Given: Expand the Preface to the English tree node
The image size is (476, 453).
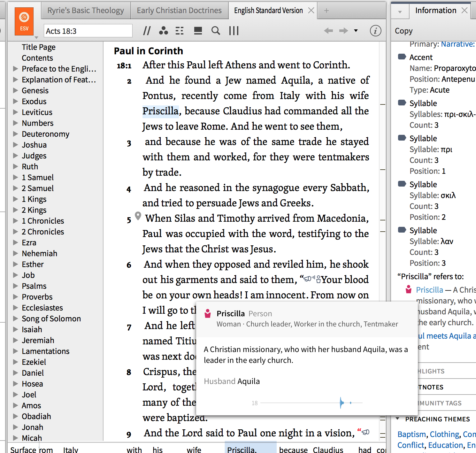Looking at the screenshot, I should click(15, 69).
